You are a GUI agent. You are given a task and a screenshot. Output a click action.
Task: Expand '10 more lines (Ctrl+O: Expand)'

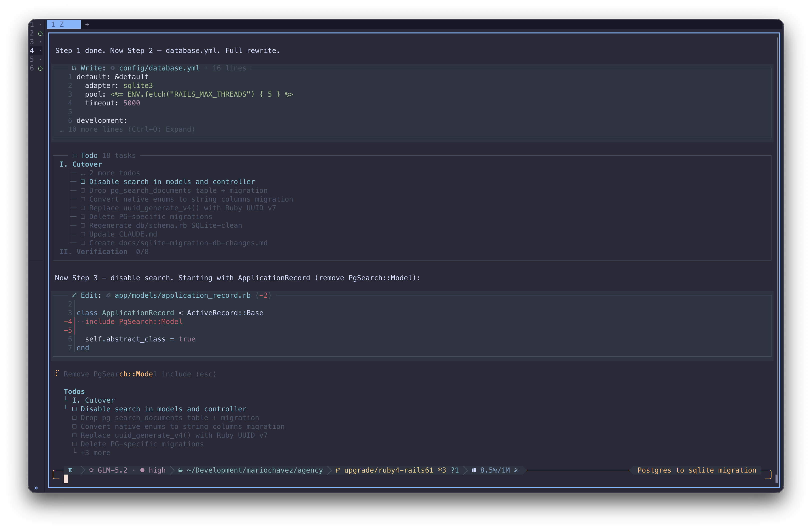127,129
